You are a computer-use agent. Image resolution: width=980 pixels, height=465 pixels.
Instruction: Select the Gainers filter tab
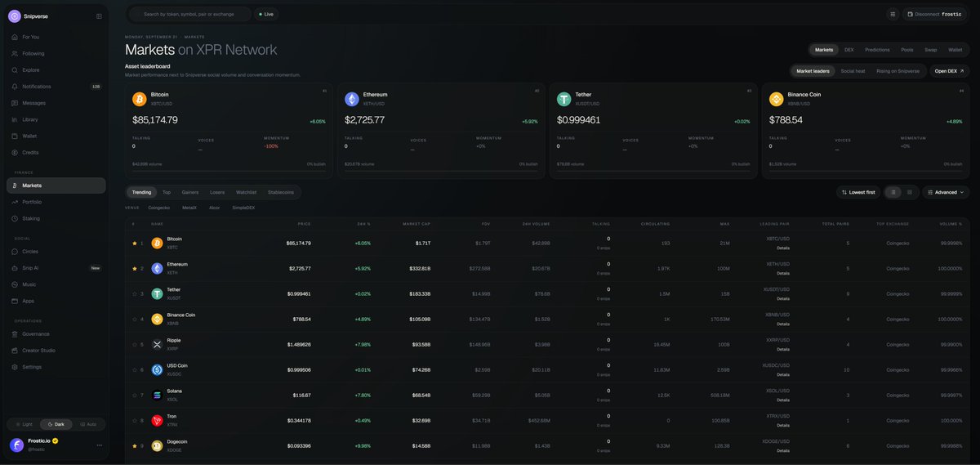[190, 192]
